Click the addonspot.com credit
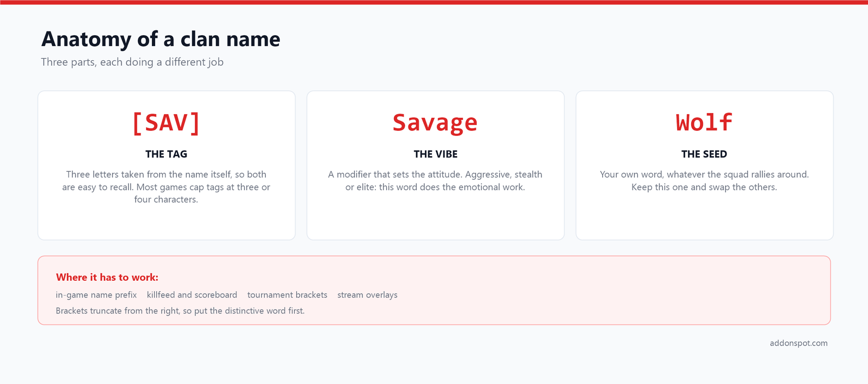 799,343
